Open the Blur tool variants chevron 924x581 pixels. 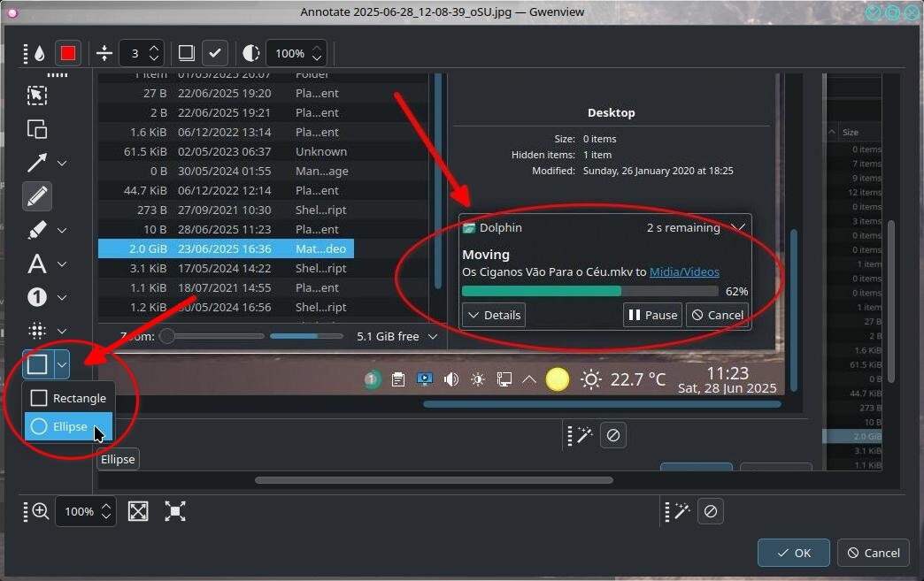coord(62,332)
